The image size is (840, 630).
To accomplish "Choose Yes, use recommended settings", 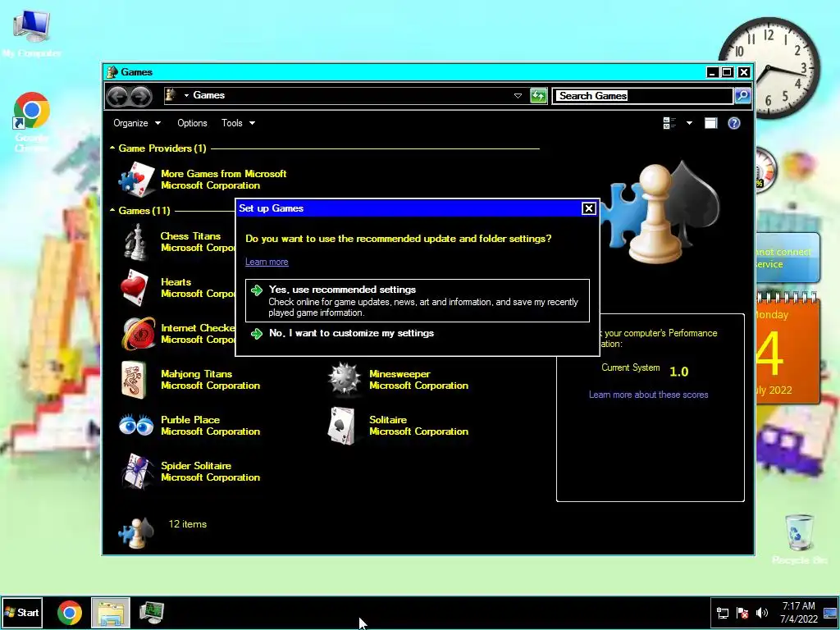I will tap(418, 300).
